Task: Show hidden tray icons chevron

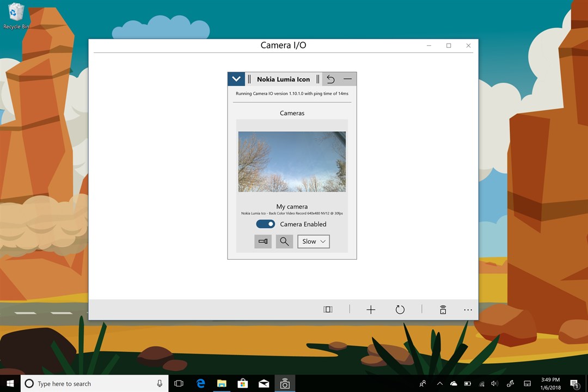Action: [439, 383]
